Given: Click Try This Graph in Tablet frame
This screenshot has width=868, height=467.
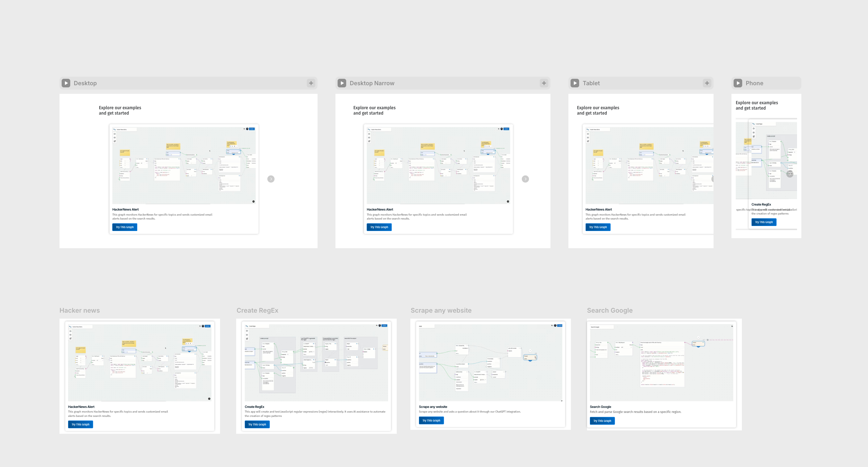Looking at the screenshot, I should click(598, 227).
